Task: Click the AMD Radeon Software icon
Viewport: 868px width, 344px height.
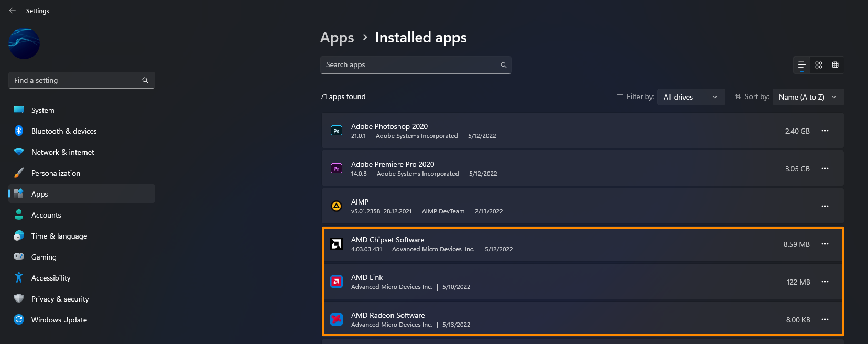Action: [x=337, y=319]
